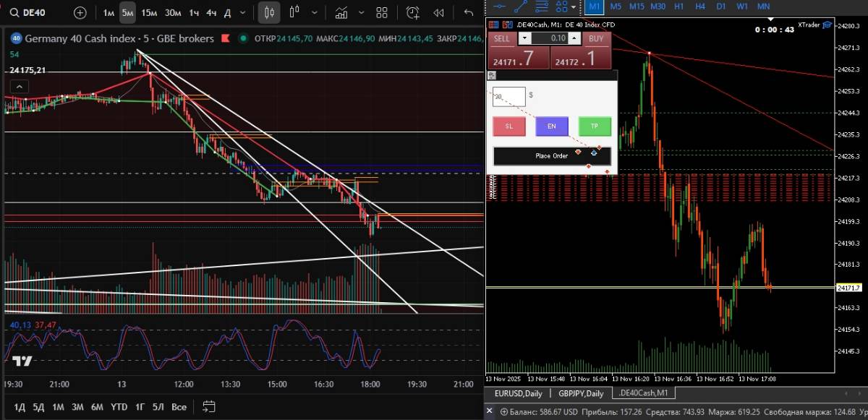Toggle the H1 timeframe button
Image resolution: width=868 pixels, height=420 pixels.
coord(678,7)
